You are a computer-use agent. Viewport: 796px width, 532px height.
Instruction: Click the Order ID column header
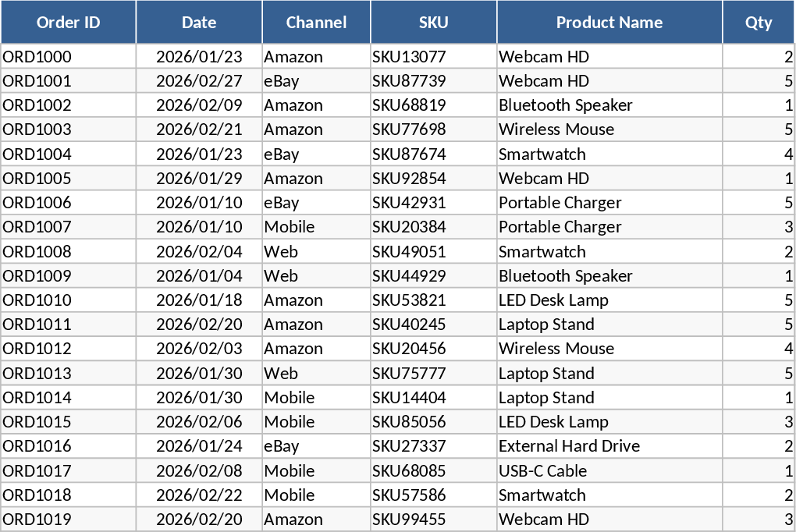[69, 23]
